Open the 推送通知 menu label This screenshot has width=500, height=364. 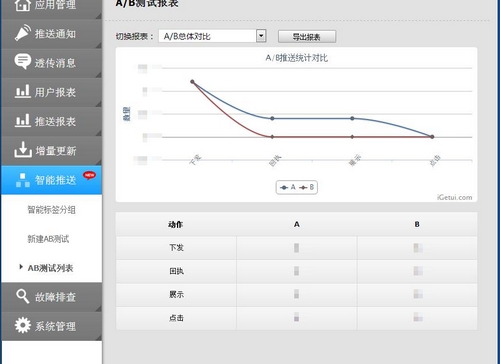tap(55, 34)
